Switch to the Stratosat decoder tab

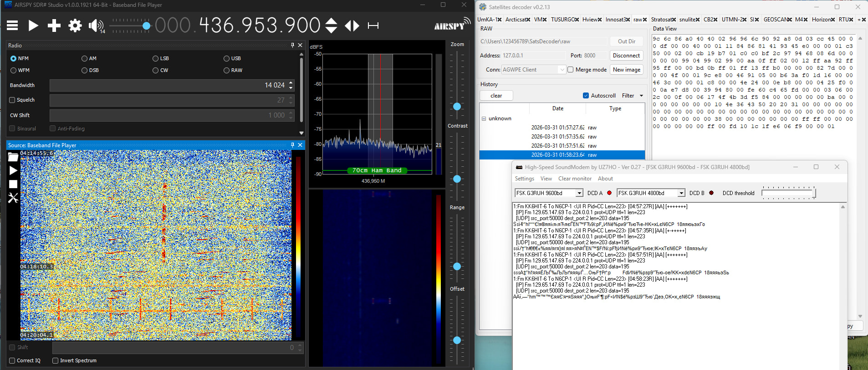(661, 20)
